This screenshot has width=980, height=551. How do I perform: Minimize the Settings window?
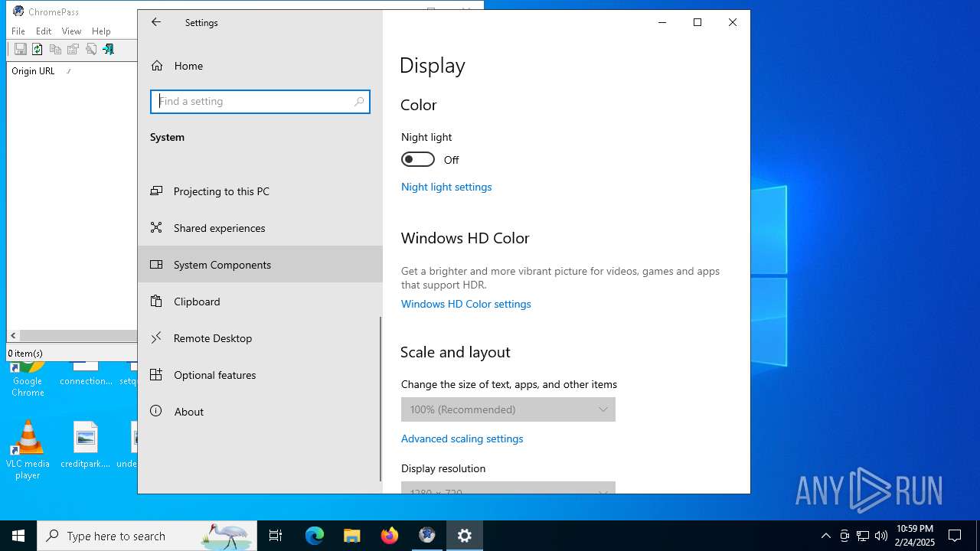(662, 22)
